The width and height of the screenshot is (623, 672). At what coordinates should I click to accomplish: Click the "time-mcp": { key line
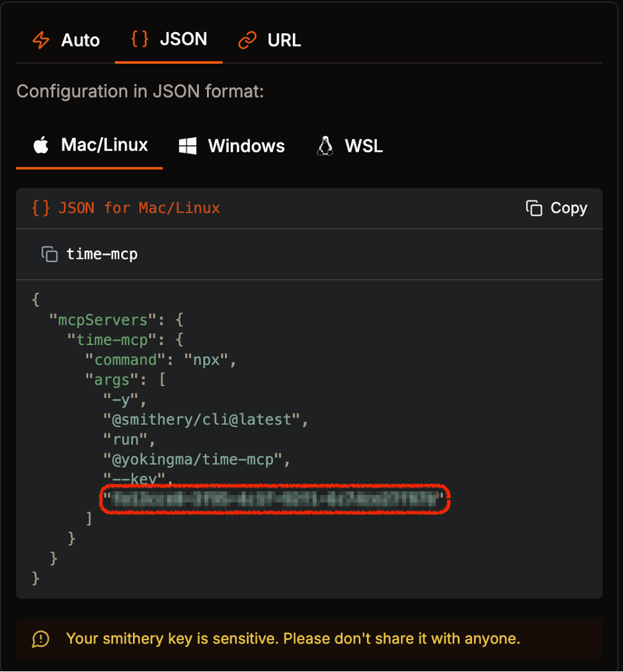[125, 340]
